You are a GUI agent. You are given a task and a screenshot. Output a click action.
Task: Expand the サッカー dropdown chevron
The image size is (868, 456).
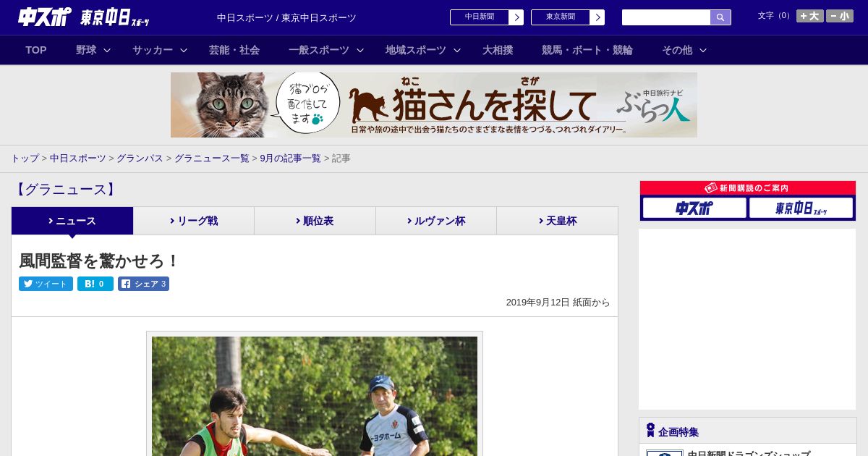(184, 50)
